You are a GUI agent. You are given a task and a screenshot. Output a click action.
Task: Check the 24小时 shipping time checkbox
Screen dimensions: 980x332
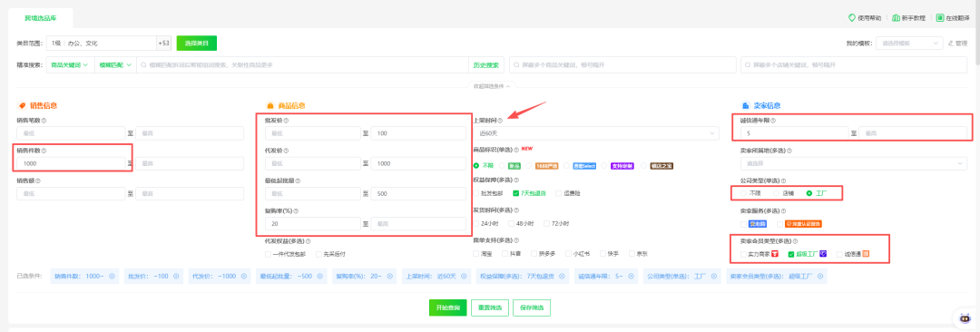[477, 223]
